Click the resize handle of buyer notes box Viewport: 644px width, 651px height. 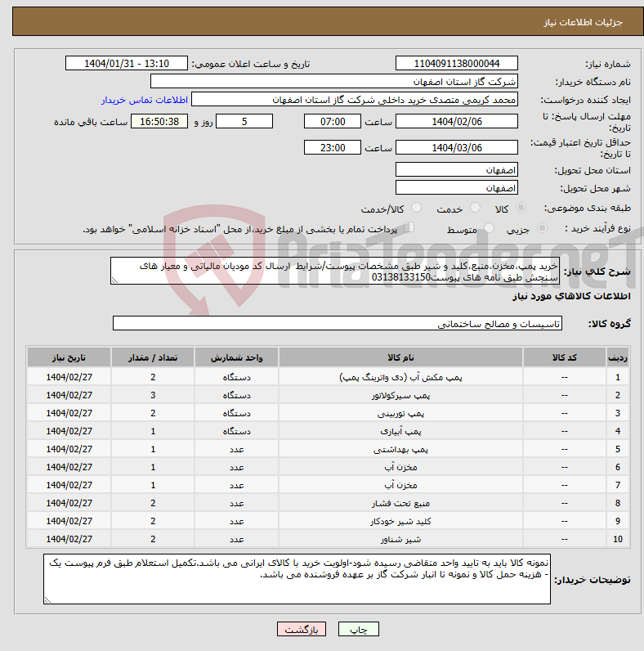tap(47, 600)
